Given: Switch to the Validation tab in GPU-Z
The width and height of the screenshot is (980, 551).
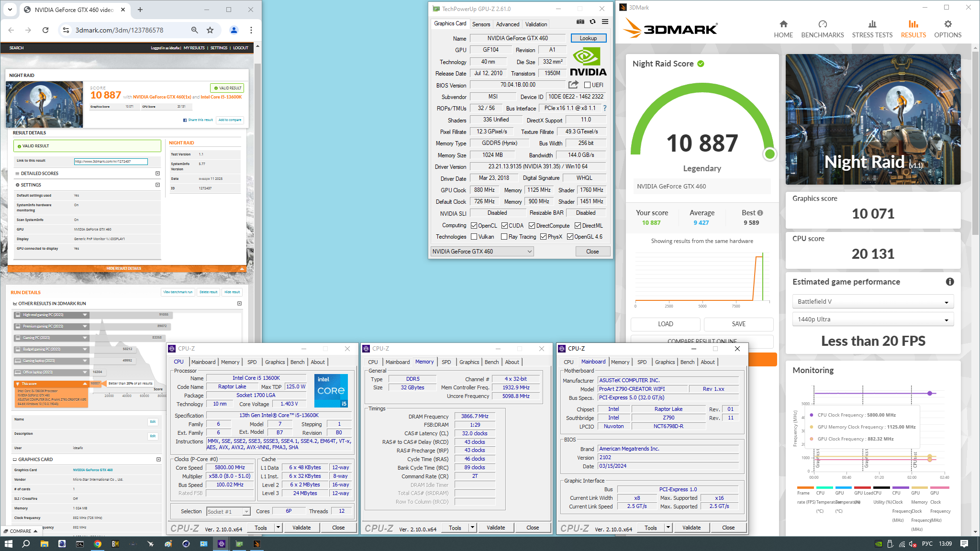Looking at the screenshot, I should point(536,24).
